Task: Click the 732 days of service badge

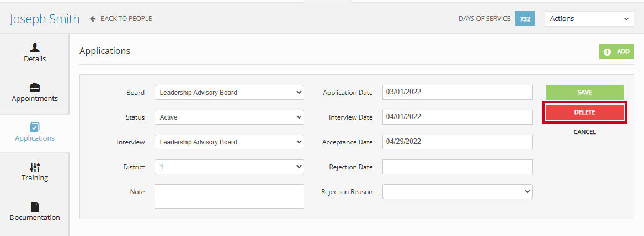Action: tap(525, 19)
